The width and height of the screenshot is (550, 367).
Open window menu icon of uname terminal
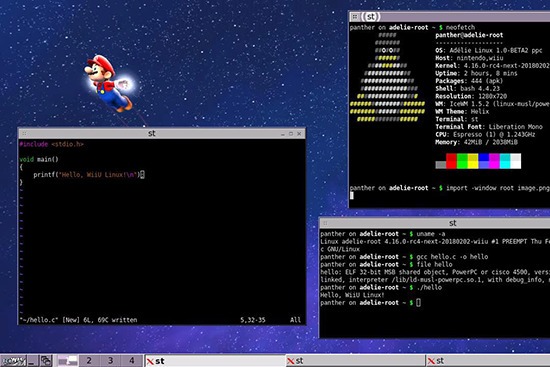tap(325, 223)
